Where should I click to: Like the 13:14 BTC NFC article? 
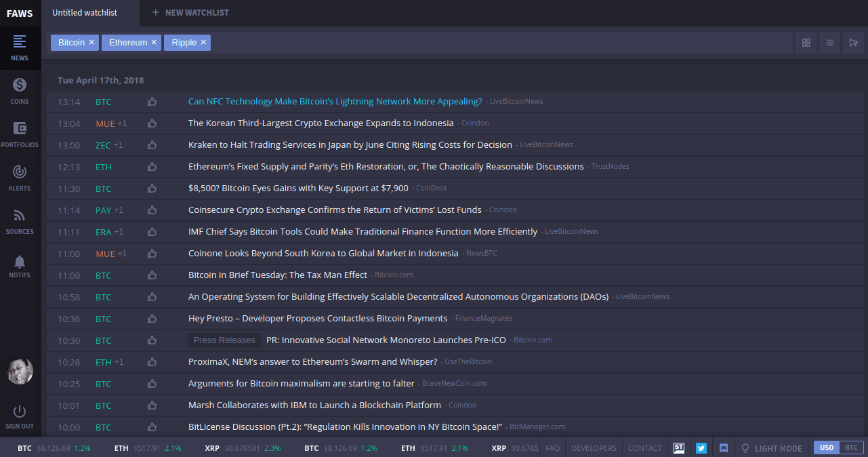[x=152, y=102]
